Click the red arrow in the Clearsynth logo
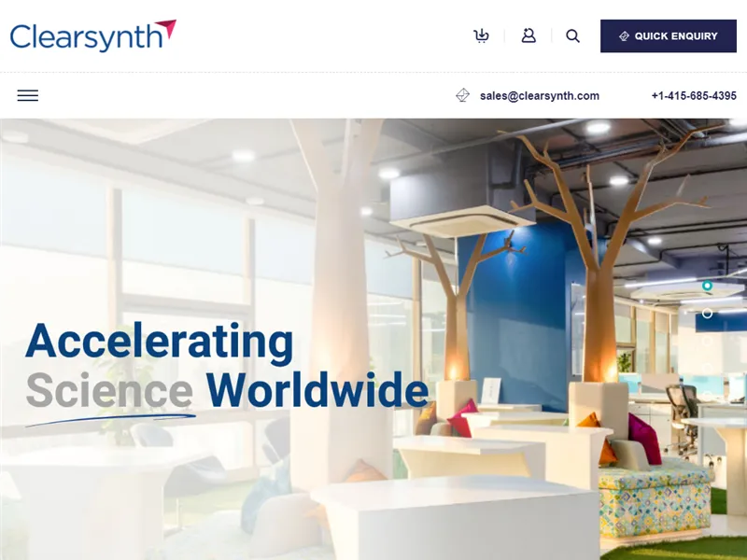This screenshot has height=560, width=747. 164,26
